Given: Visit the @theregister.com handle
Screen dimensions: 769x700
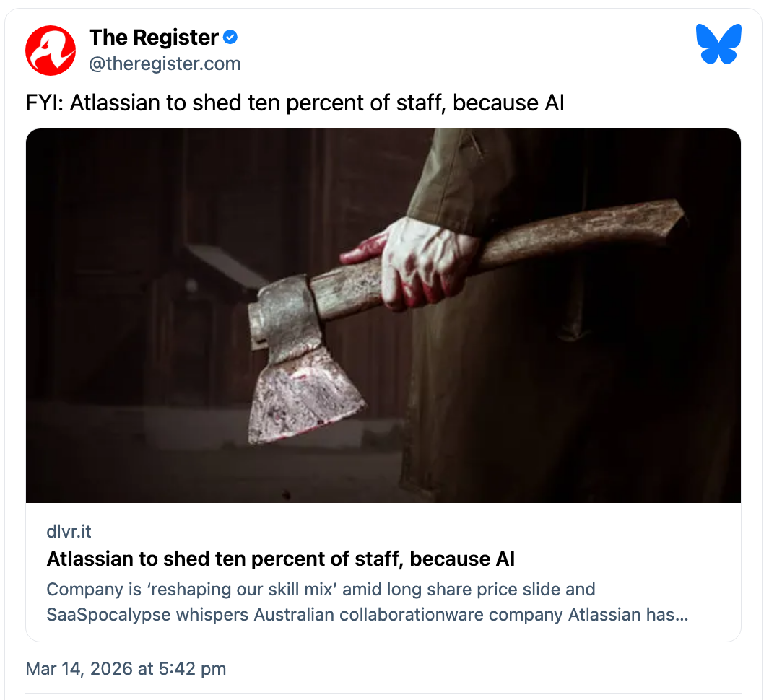Looking at the screenshot, I should [x=165, y=64].
